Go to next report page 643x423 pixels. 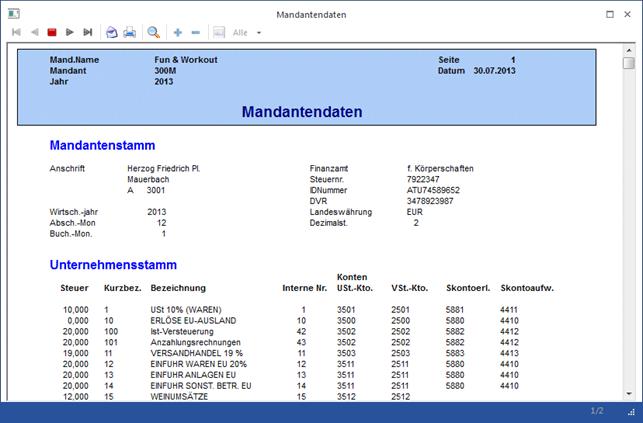[70, 32]
